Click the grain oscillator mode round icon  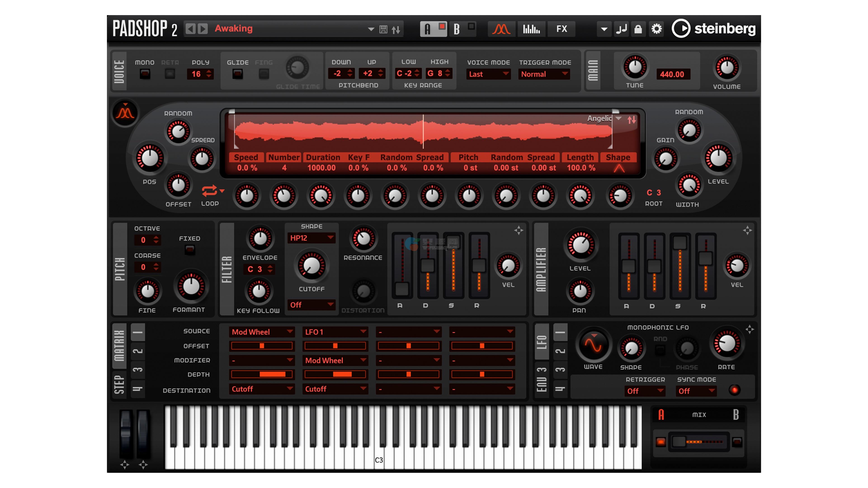point(125,113)
